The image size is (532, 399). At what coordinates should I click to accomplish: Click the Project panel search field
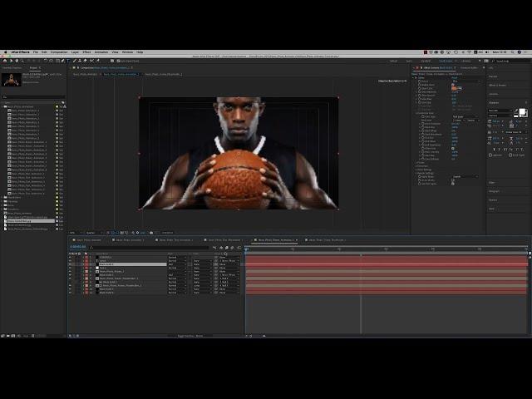(x=34, y=97)
